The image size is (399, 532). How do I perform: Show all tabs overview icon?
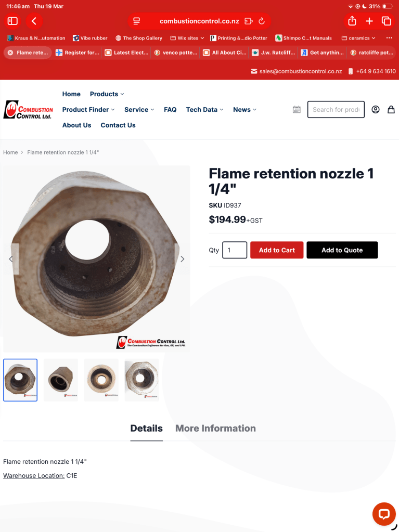(x=387, y=21)
